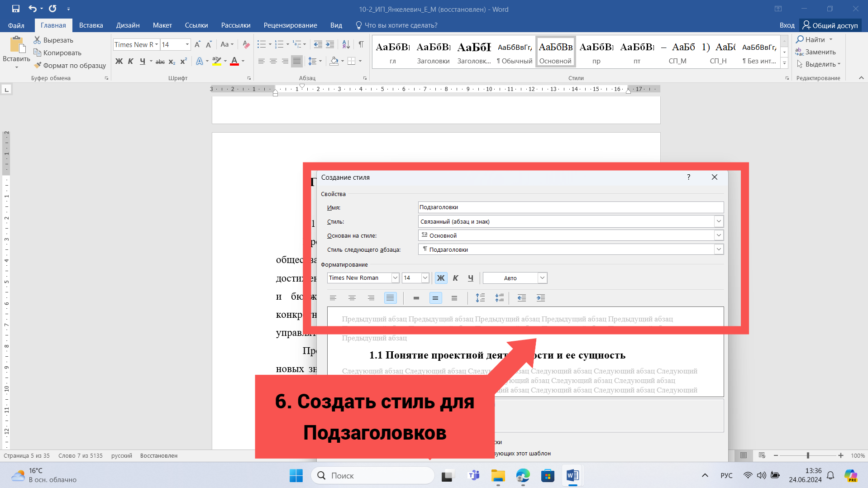Justify text using the ribbon alignment button
This screenshot has width=868, height=488.
pyautogui.click(x=297, y=61)
